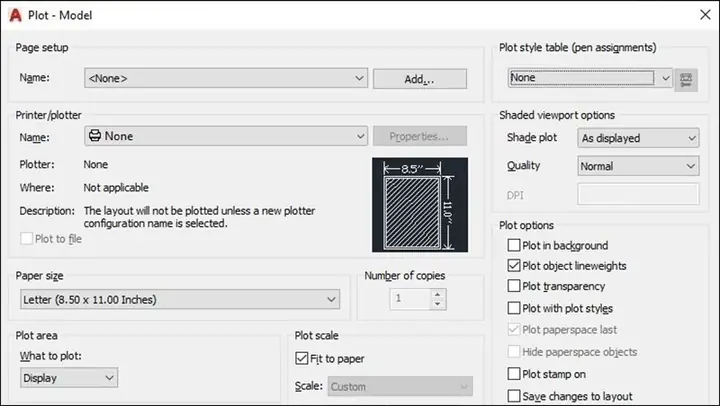Viewport: 720px width, 406px height.
Task: Decrease number of copies with down arrow
Action: [x=438, y=304]
